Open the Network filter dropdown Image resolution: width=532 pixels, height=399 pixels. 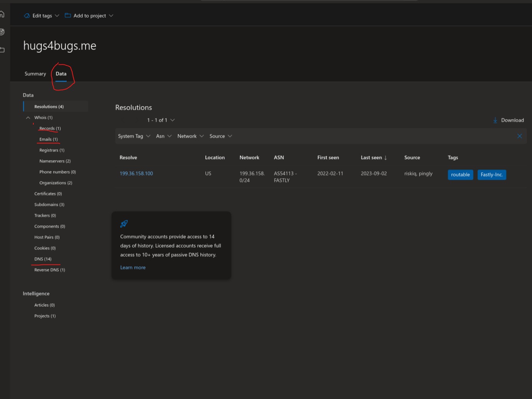pyautogui.click(x=190, y=136)
